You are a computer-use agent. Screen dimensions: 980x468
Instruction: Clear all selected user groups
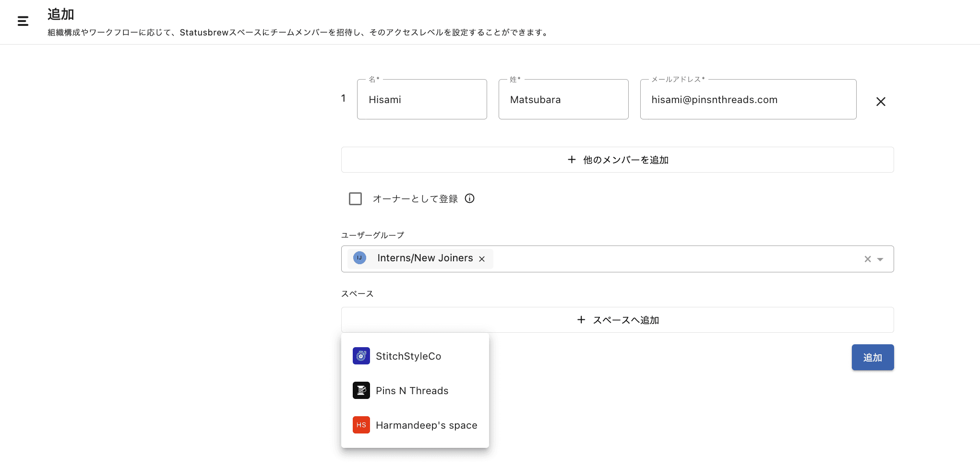click(x=867, y=259)
